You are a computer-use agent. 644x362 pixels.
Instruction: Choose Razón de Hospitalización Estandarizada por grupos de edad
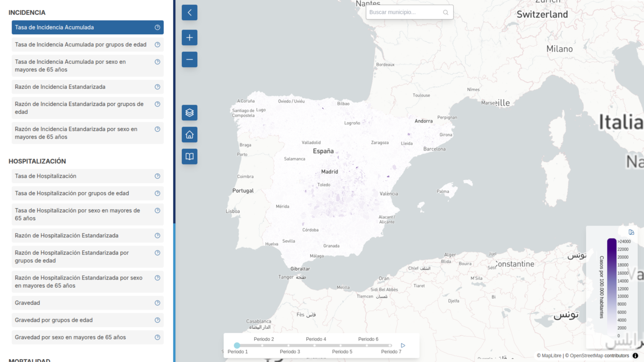[x=88, y=257]
